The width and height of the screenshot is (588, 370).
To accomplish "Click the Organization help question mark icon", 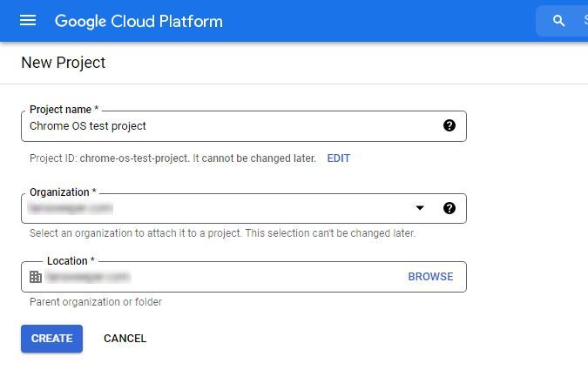I will click(x=449, y=208).
